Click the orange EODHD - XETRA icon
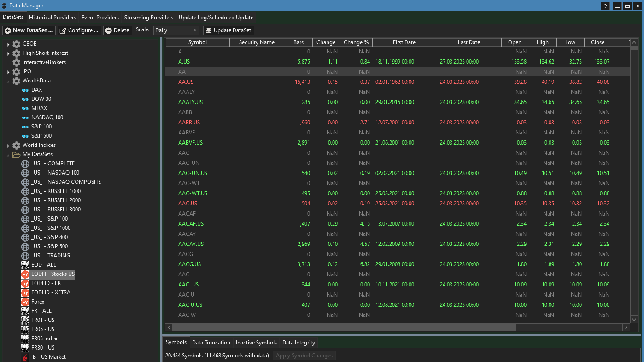This screenshot has width=644, height=362. (25, 292)
